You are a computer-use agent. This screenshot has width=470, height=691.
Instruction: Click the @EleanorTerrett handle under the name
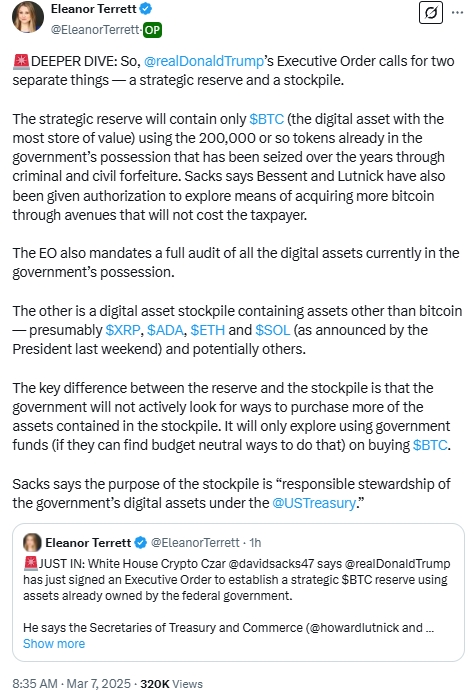95,30
